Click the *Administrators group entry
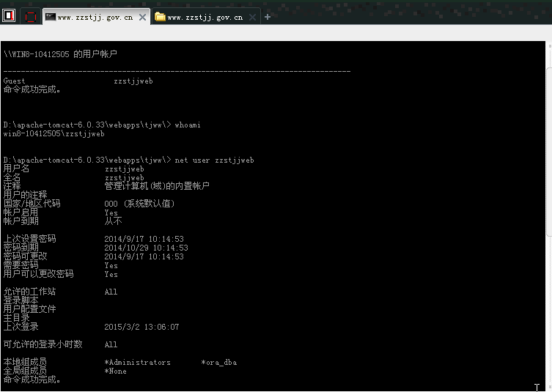The image size is (552, 392). pyautogui.click(x=138, y=362)
